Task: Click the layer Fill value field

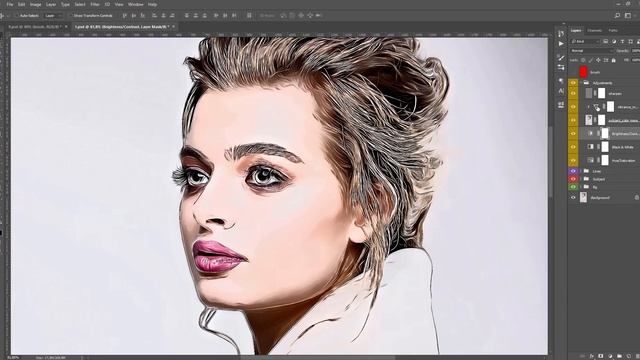Action: [x=636, y=60]
